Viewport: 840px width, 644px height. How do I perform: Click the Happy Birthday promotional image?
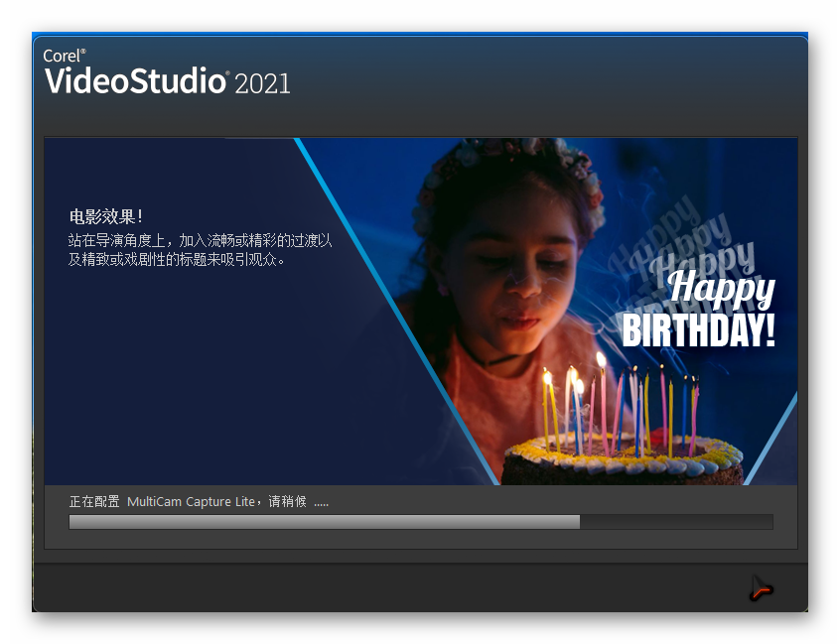(421, 312)
